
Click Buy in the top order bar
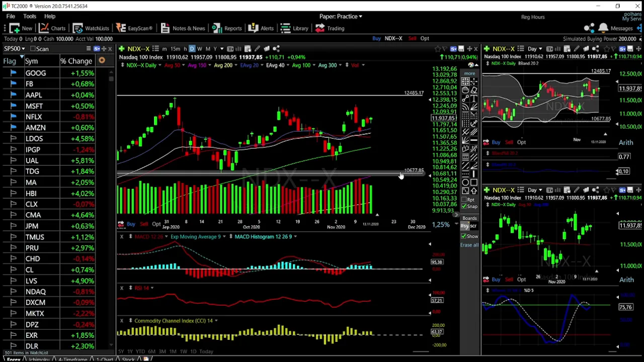376,38
